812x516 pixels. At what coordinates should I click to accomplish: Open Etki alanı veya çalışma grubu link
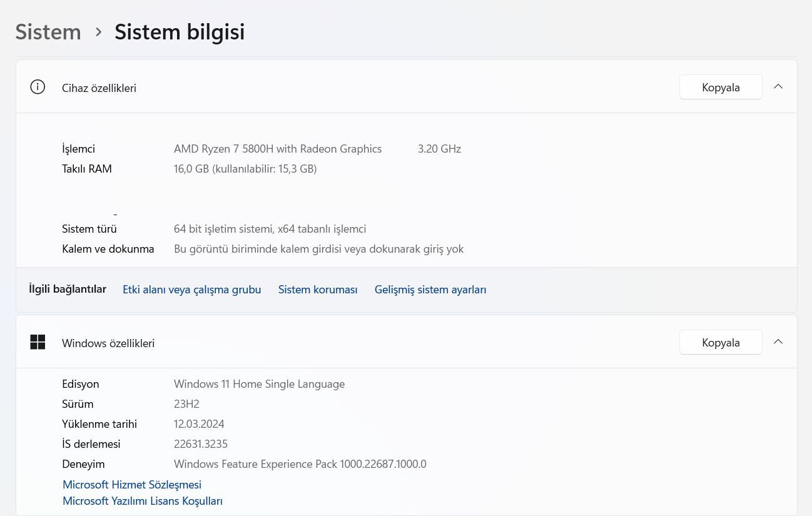tap(192, 290)
